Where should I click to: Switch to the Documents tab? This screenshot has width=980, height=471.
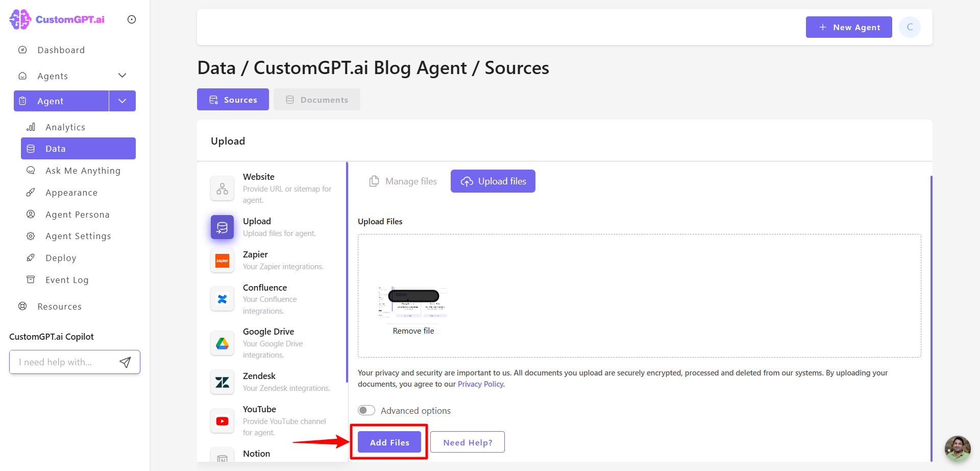pos(317,100)
